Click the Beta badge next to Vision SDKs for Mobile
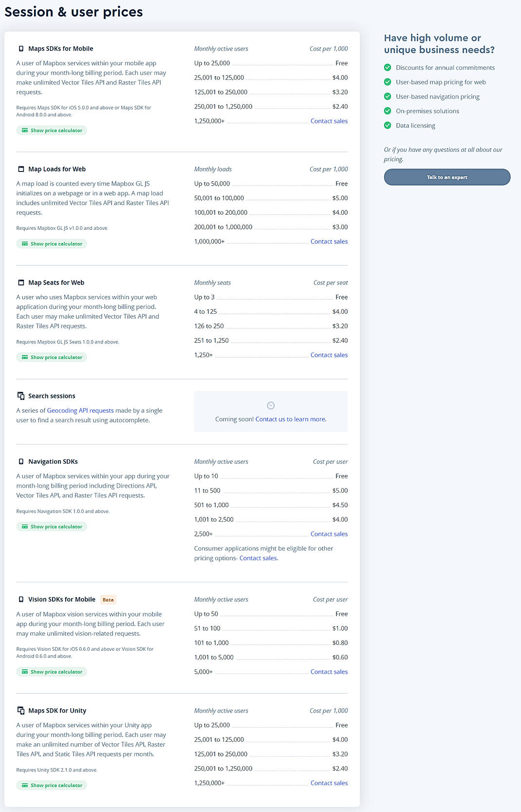Image resolution: width=521 pixels, height=812 pixels. [x=108, y=599]
